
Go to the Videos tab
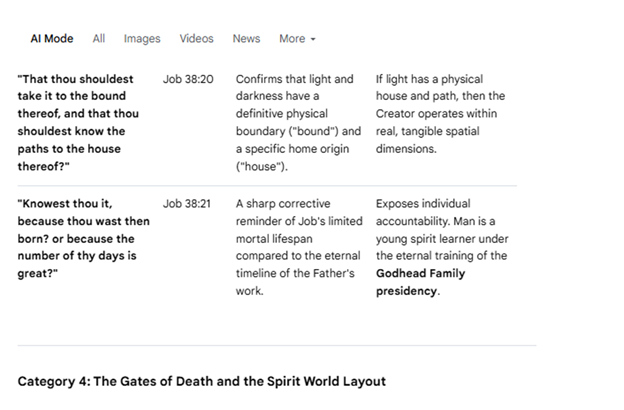tap(196, 39)
